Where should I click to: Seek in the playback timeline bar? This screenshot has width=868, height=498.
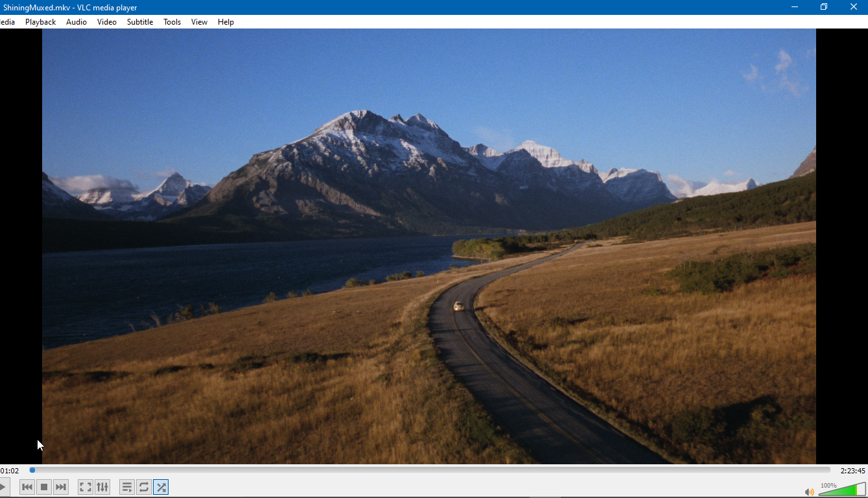(430, 470)
